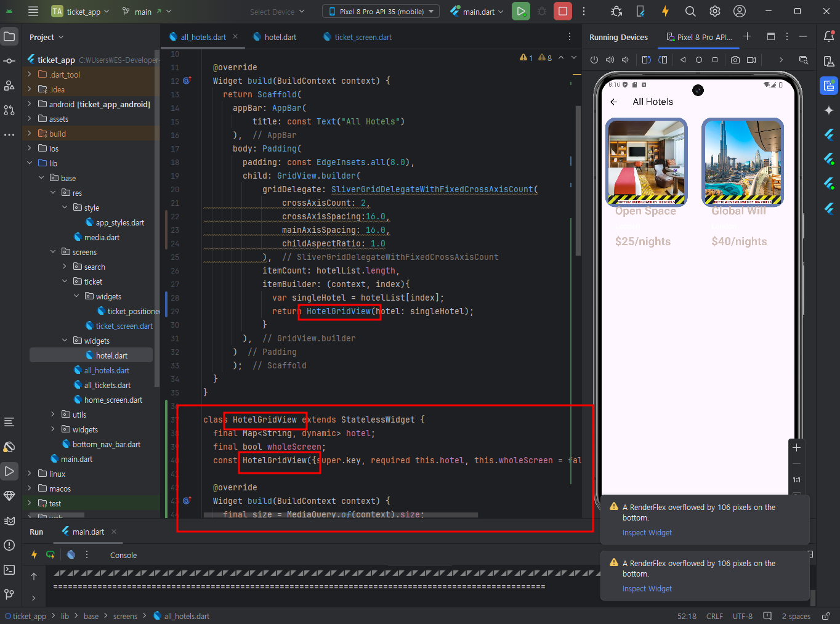Hot reload in Run console toolbar
The width and height of the screenshot is (840, 624).
point(34,554)
